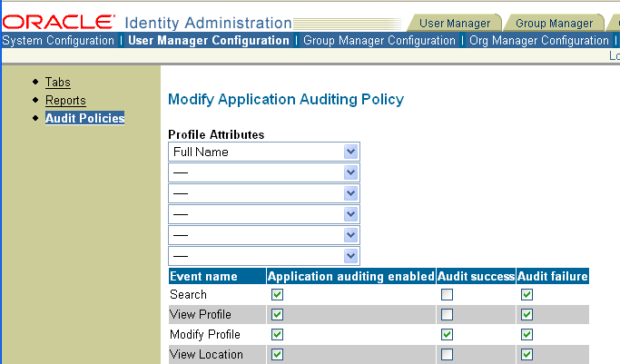The image size is (620, 364).
Task: Toggle auditing enabled for Search
Action: pos(277,294)
